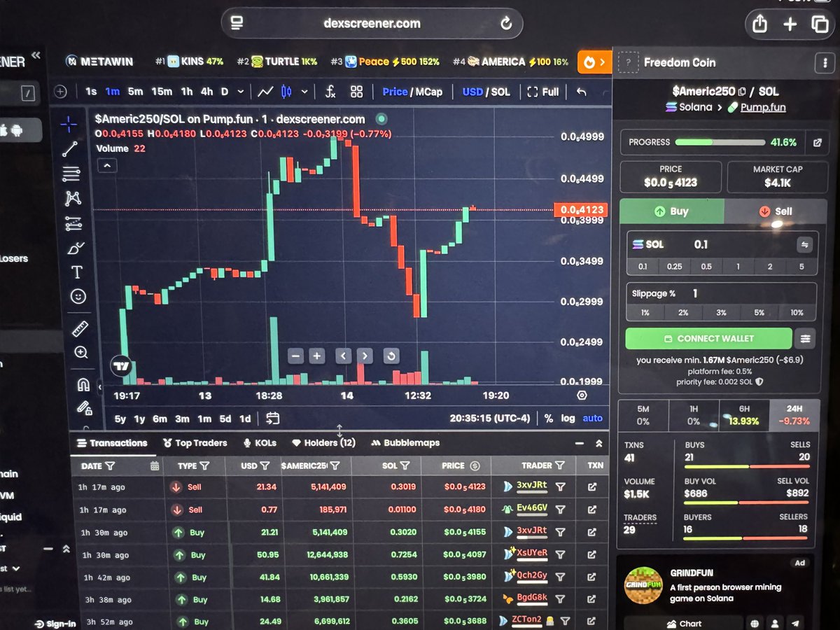Open the Freedom Coin three-dot menu

click(824, 62)
